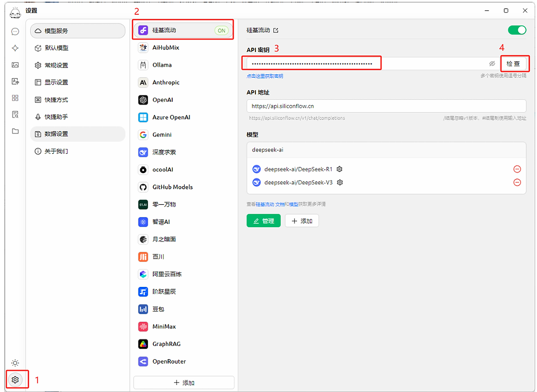Open the 快捷助手 settings section
This screenshot has width=537, height=392.
[x=78, y=117]
